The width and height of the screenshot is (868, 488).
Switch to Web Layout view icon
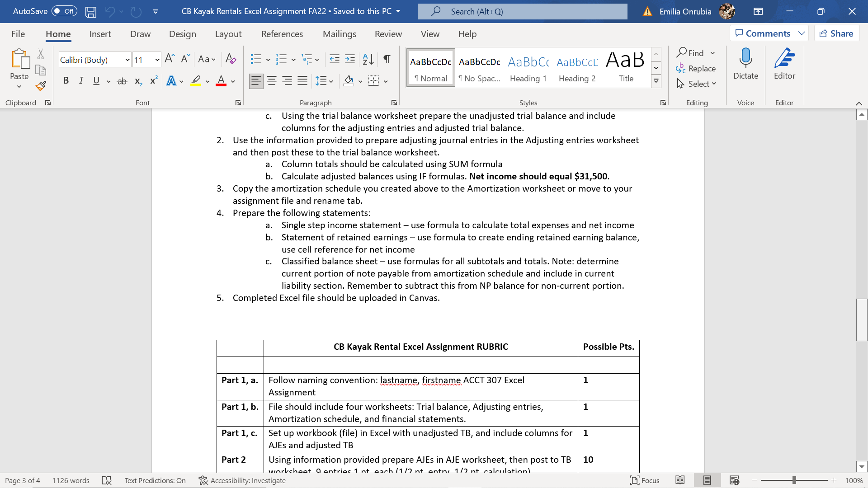(734, 480)
